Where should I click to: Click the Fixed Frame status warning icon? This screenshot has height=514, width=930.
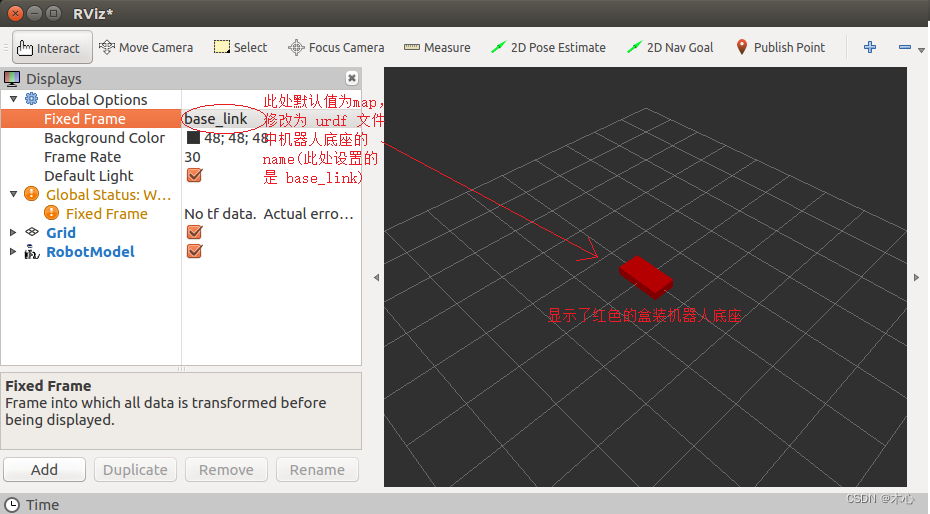tap(52, 213)
